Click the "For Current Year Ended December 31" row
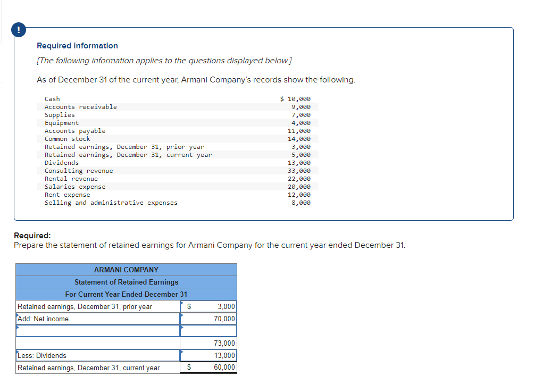The height and width of the screenshot is (392, 551). [126, 294]
